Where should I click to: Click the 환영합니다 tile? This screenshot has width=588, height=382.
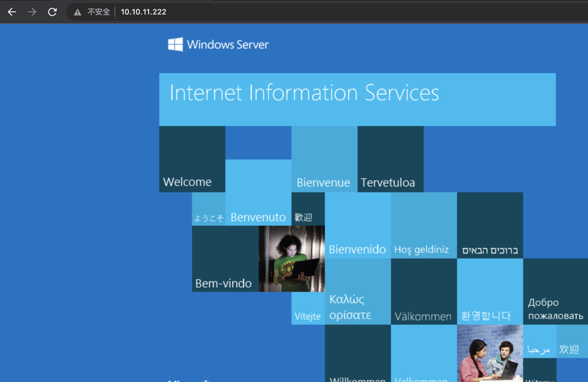tap(490, 292)
